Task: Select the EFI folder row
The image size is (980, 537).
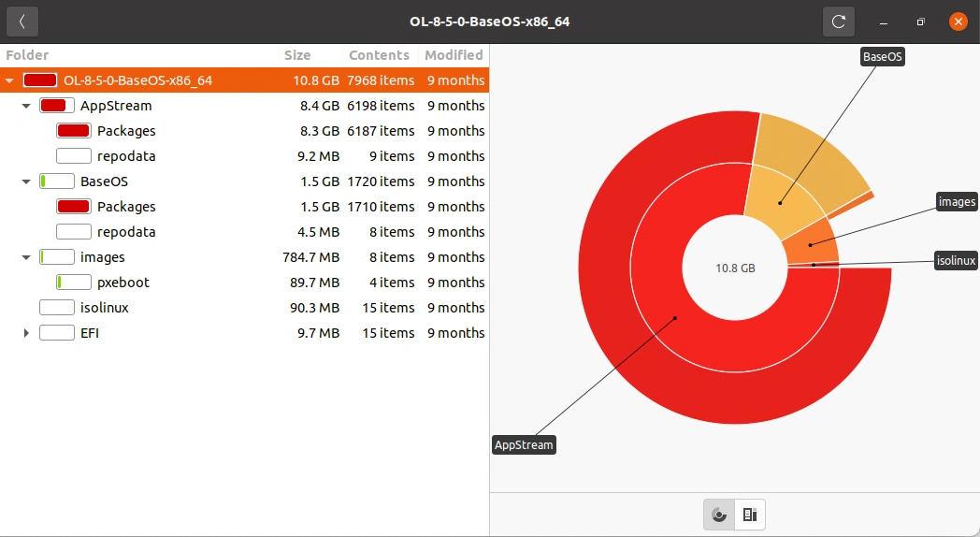Action: point(244,333)
